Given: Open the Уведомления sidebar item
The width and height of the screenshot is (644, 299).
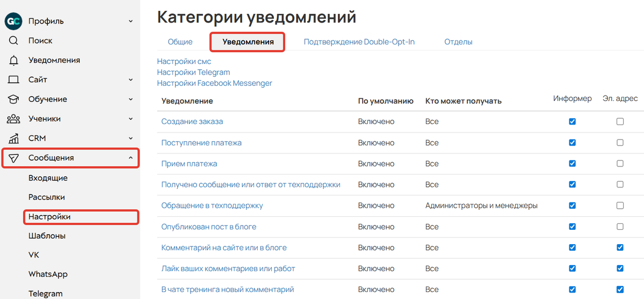Looking at the screenshot, I should point(54,60).
